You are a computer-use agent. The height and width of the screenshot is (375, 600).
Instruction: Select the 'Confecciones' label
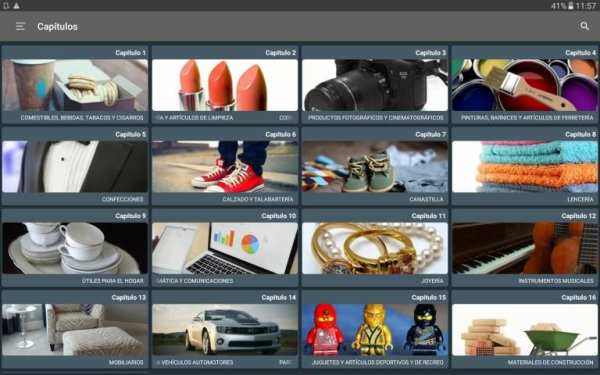[x=122, y=199]
